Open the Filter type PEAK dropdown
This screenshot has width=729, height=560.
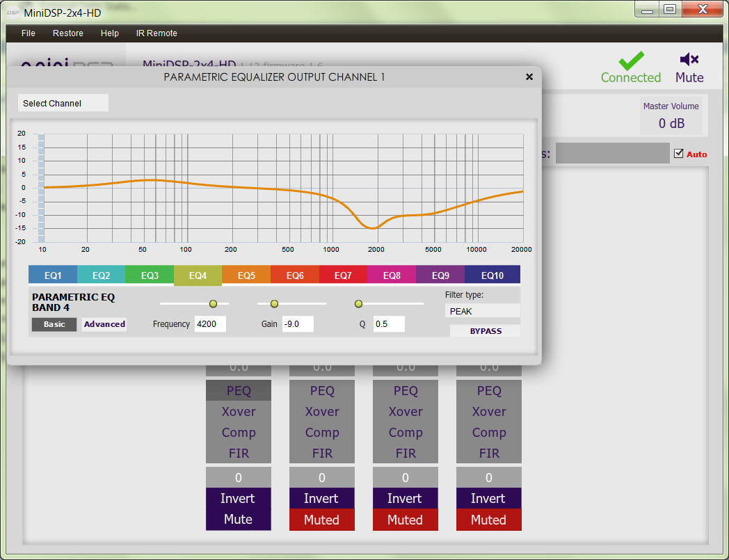(x=483, y=311)
